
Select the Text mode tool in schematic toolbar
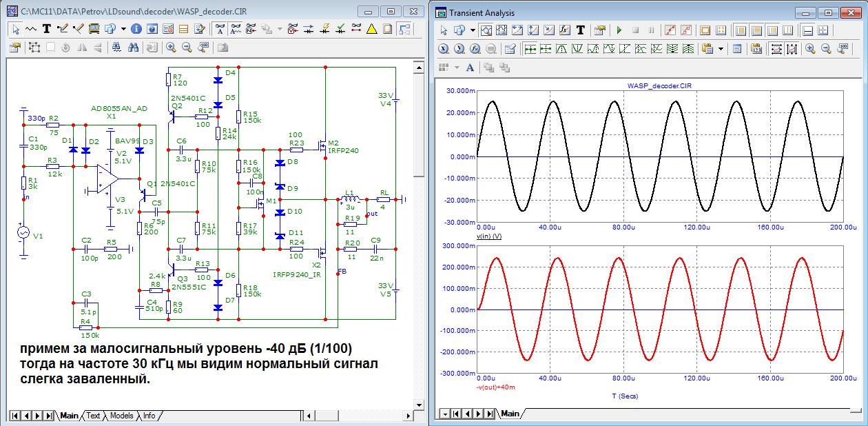pos(46,29)
